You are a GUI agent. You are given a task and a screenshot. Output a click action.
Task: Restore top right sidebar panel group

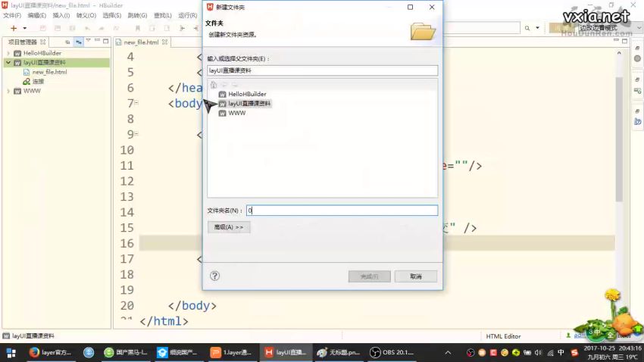click(x=637, y=48)
